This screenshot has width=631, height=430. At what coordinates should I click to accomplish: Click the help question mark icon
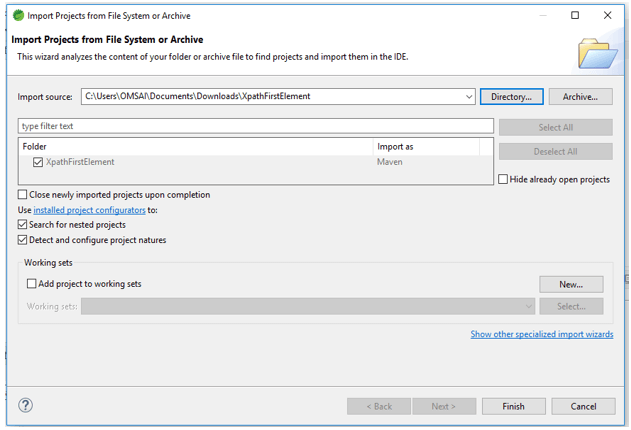click(26, 405)
